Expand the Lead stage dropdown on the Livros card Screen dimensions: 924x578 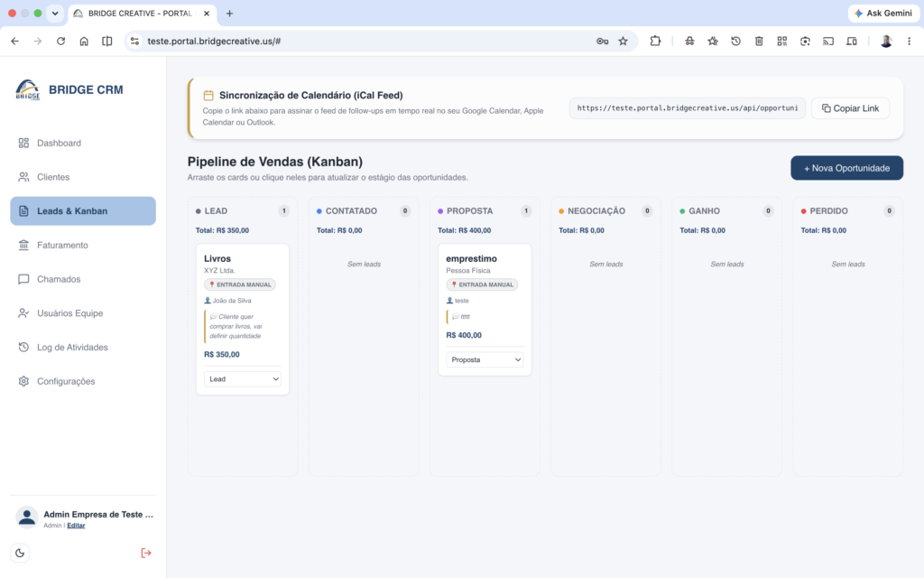point(242,379)
